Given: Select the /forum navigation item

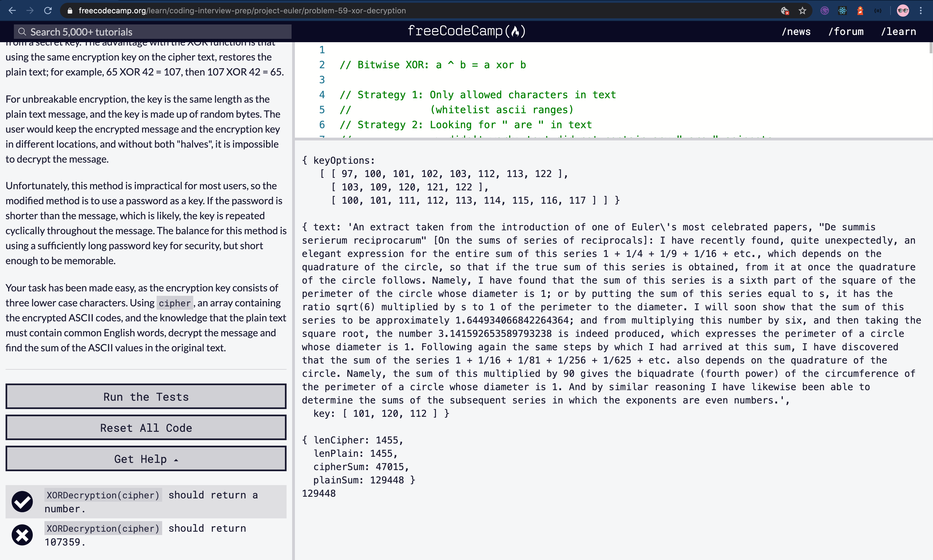Looking at the screenshot, I should tap(846, 31).
